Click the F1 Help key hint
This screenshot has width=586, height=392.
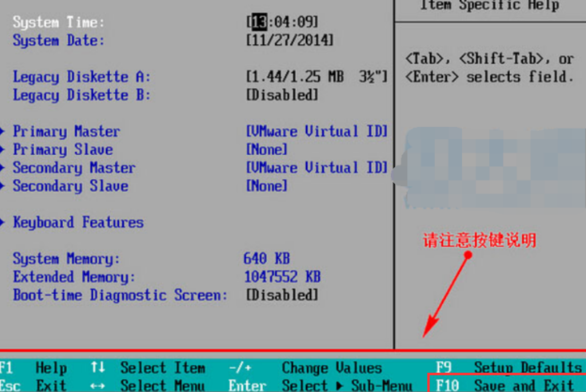(33, 368)
